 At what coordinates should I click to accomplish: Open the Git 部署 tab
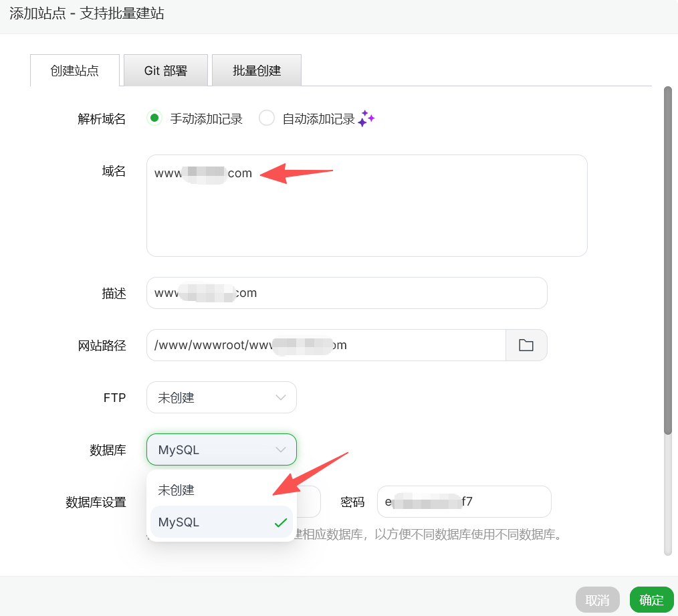166,70
